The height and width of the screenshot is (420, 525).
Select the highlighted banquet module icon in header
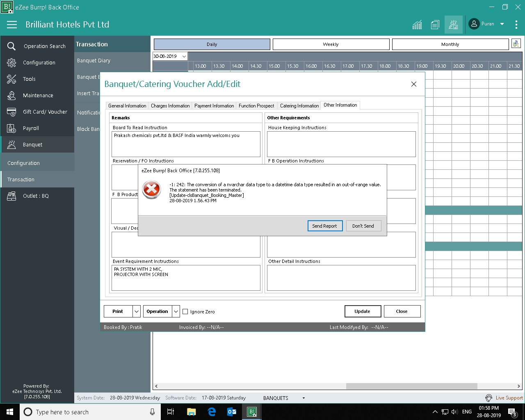point(453,25)
